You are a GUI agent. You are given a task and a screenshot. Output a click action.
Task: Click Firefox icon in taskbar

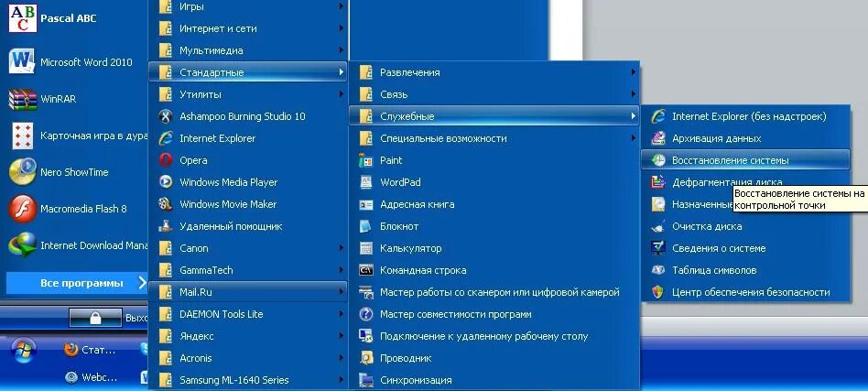(71, 350)
